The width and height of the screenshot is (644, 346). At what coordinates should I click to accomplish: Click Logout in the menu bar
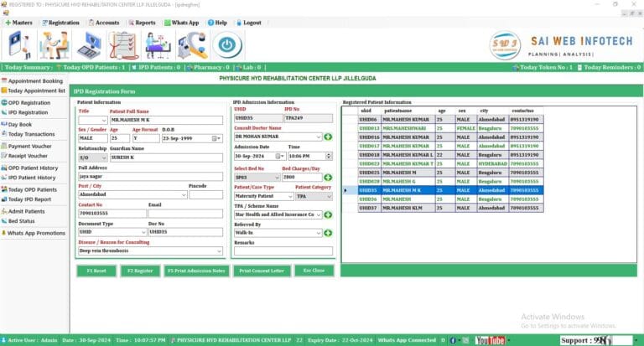pyautogui.click(x=249, y=23)
